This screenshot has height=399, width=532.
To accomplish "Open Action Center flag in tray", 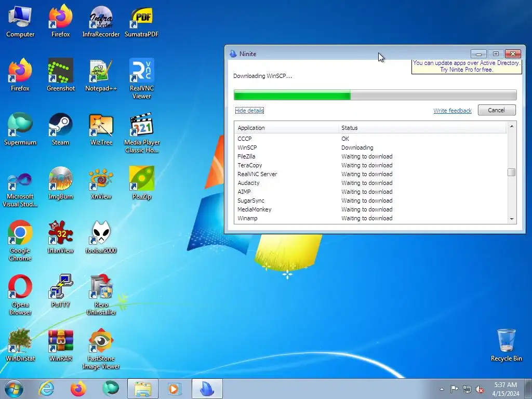I will coord(454,389).
